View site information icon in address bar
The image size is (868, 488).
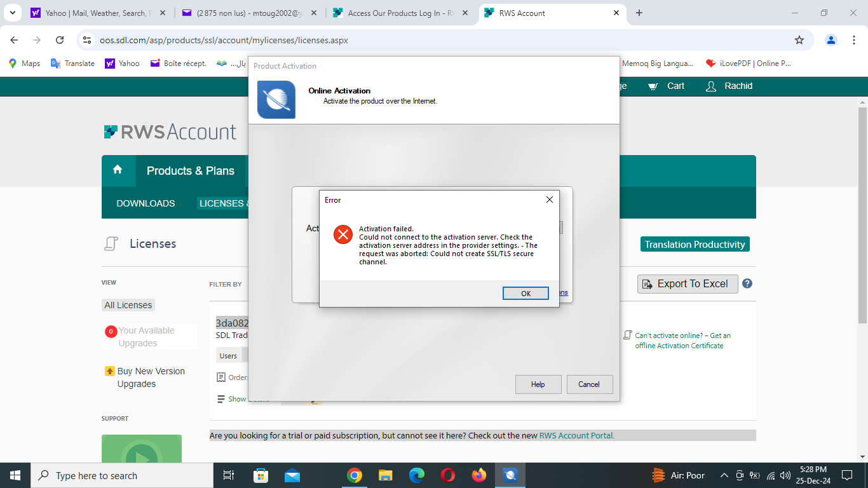coord(88,40)
